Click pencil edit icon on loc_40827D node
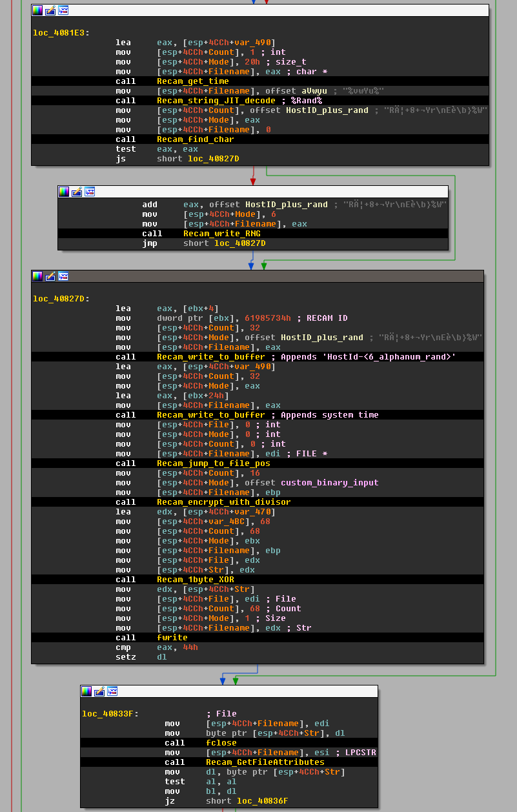The width and height of the screenshot is (517, 812). click(x=50, y=276)
